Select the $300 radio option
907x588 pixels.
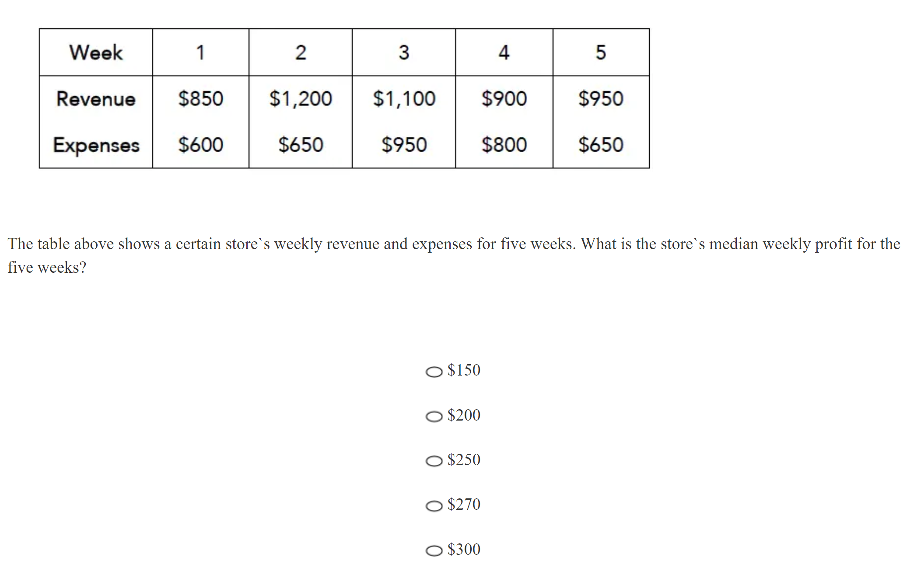pyautogui.click(x=434, y=550)
